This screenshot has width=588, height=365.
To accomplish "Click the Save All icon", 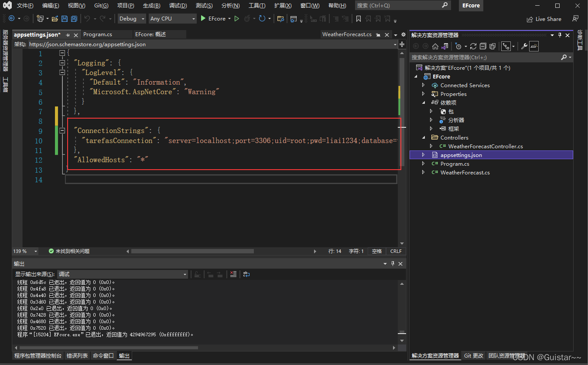I will [74, 19].
